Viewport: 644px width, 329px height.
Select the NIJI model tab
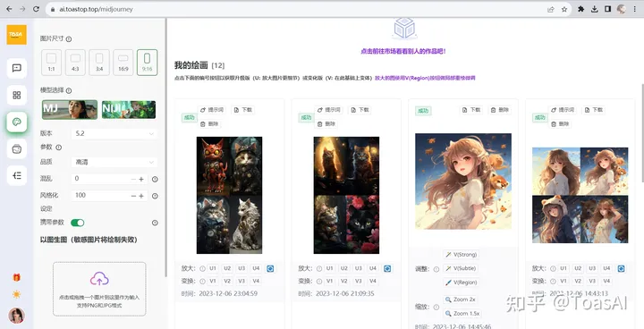[129, 110]
